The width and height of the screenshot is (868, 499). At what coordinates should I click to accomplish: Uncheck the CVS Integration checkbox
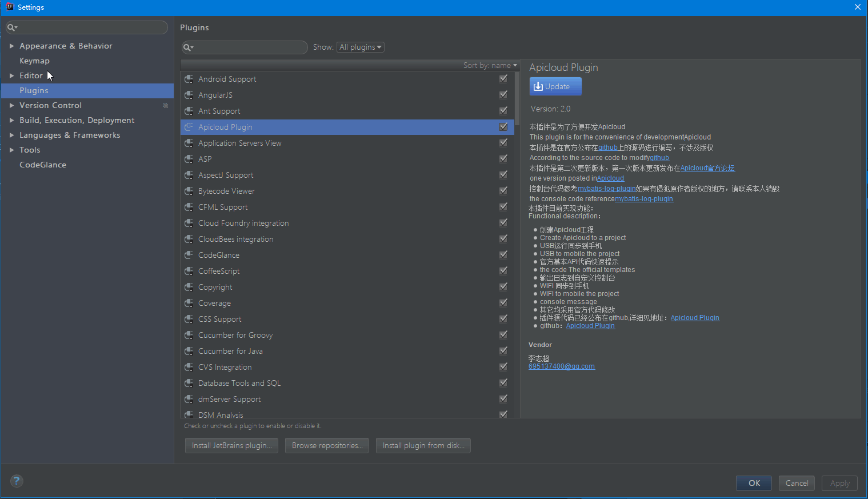coord(503,367)
